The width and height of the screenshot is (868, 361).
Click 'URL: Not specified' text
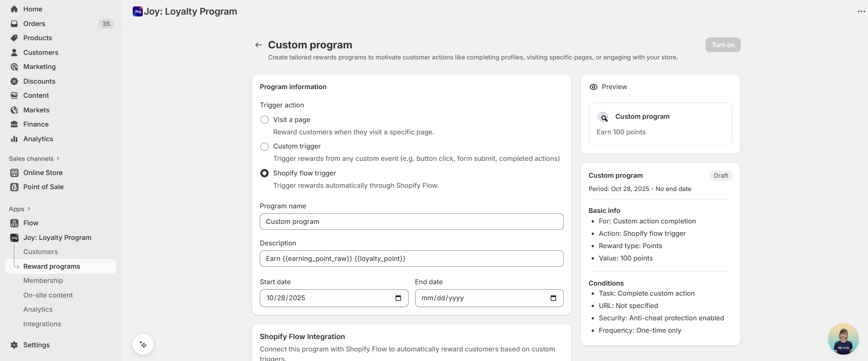[x=628, y=306]
